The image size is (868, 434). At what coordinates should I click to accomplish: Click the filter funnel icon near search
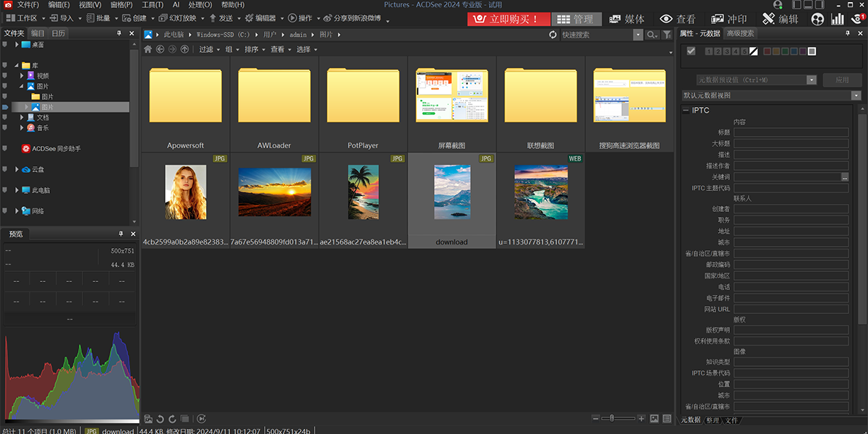(667, 35)
